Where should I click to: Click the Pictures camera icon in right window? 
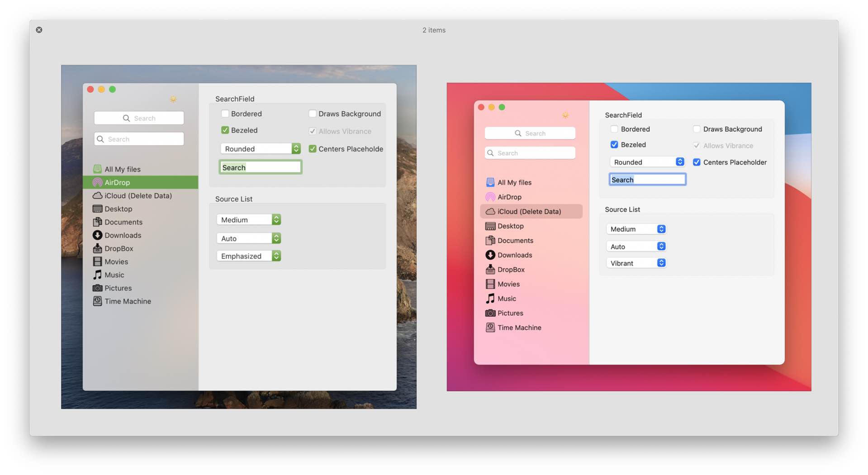(x=490, y=313)
